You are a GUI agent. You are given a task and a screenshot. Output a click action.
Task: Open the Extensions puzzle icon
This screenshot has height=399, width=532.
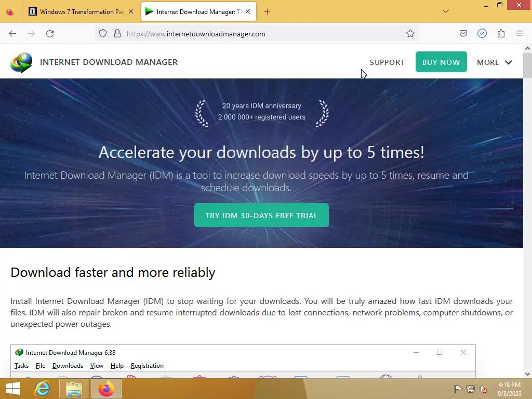[x=501, y=33]
